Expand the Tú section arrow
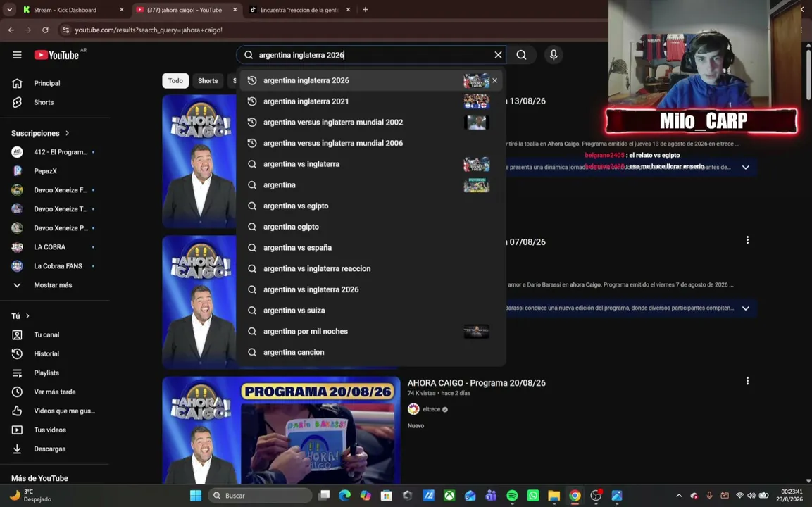 (28, 316)
